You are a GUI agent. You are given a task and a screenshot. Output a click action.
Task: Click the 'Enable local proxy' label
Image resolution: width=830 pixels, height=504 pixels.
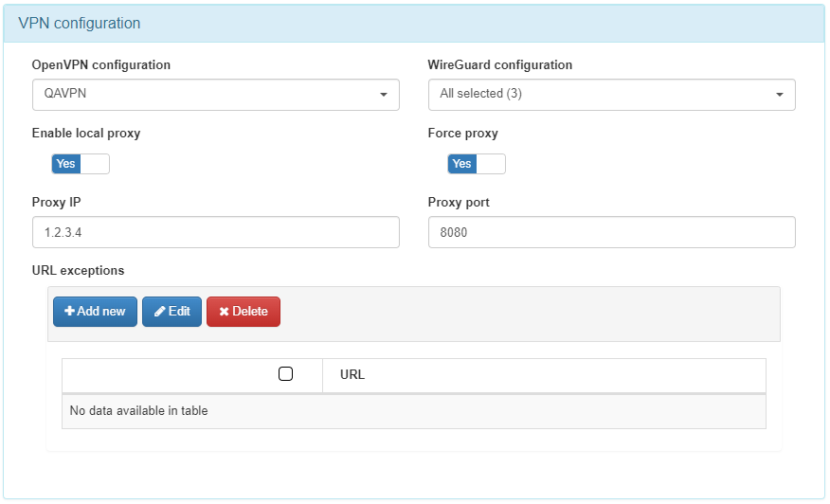tap(86, 133)
